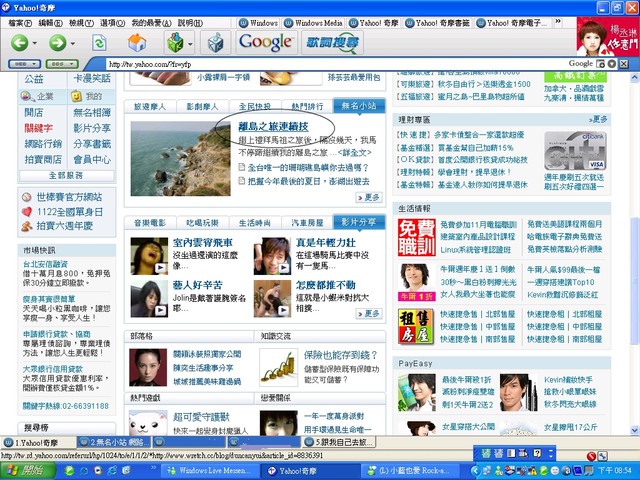
Task: Open the help question mark in IME bar
Action: coord(538,453)
